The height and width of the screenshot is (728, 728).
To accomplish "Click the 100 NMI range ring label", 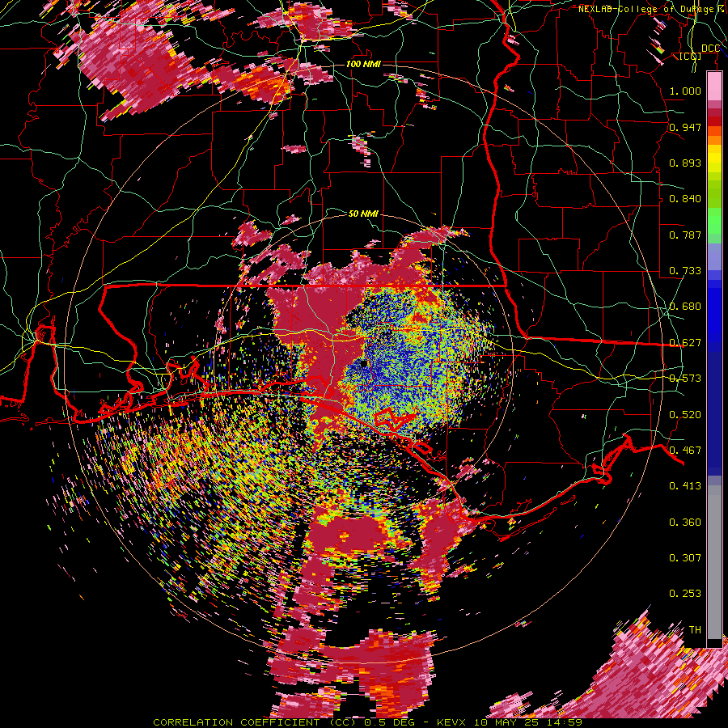I will 363,64.
